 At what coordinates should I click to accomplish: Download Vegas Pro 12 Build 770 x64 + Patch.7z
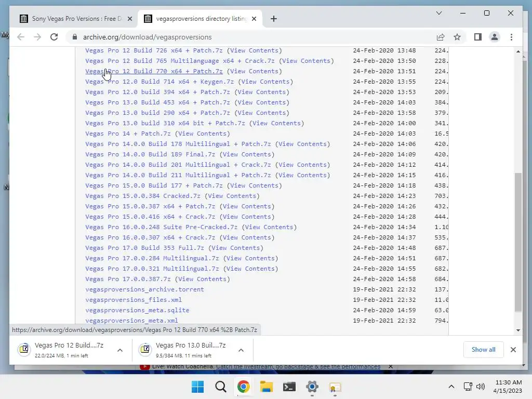pyautogui.click(x=154, y=71)
